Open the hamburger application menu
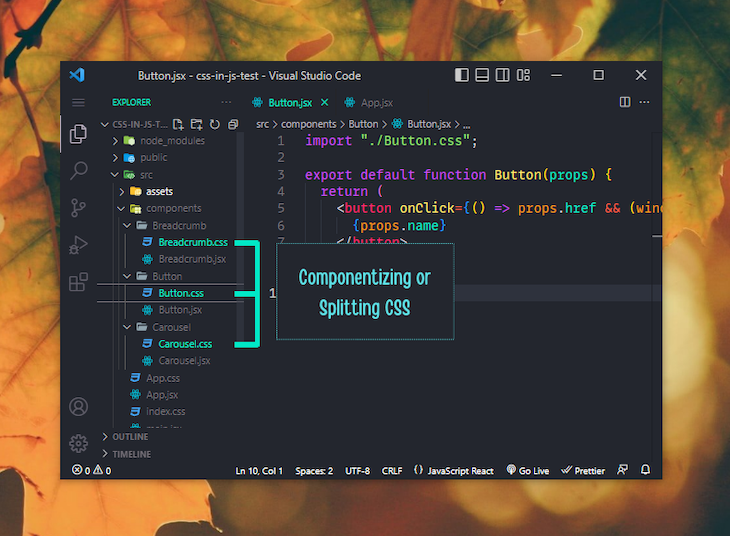Screen dimensions: 730x536 click(78, 102)
